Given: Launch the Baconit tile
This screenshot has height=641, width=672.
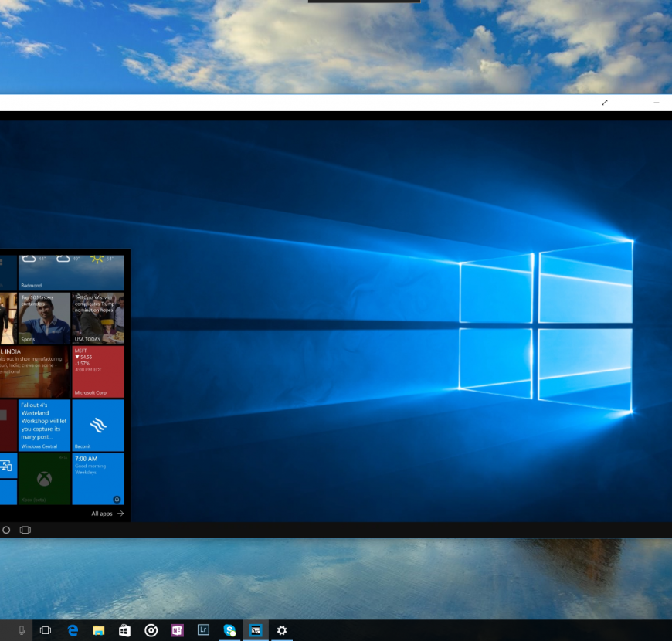Looking at the screenshot, I should click(x=98, y=425).
